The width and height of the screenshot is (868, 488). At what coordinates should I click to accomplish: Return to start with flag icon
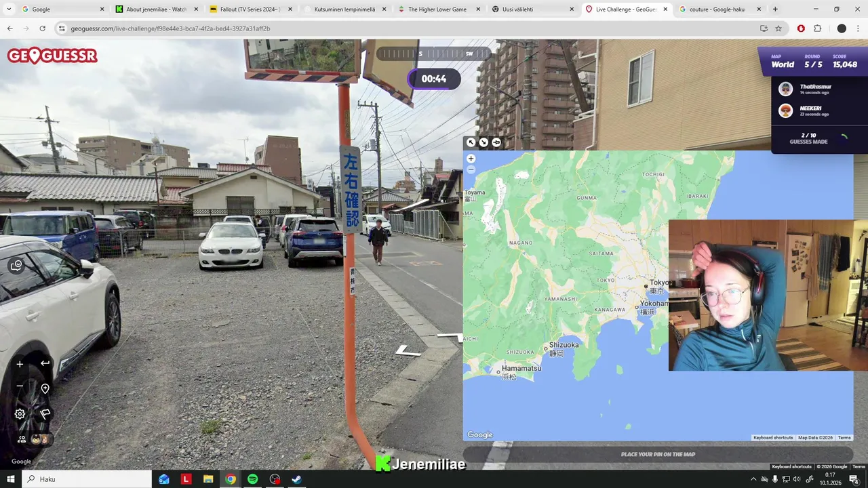pos(45,413)
